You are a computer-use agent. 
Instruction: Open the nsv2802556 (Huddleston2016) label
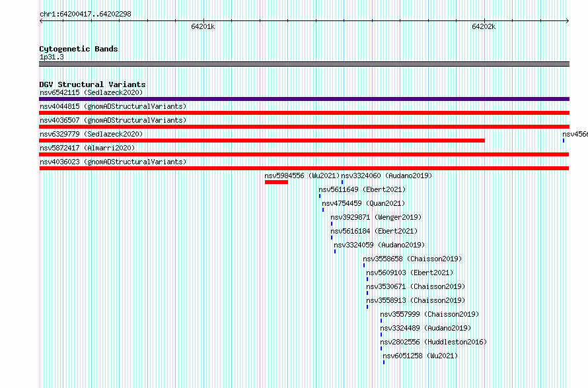click(x=433, y=342)
